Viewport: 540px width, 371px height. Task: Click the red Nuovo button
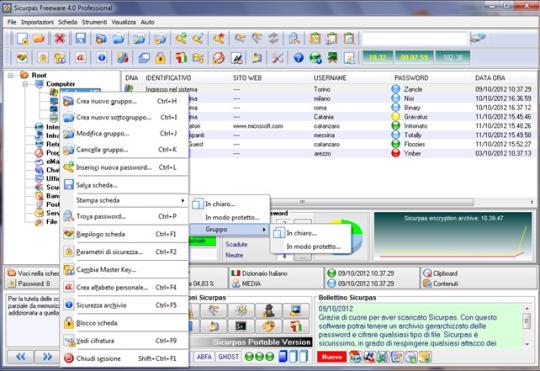pyautogui.click(x=332, y=357)
